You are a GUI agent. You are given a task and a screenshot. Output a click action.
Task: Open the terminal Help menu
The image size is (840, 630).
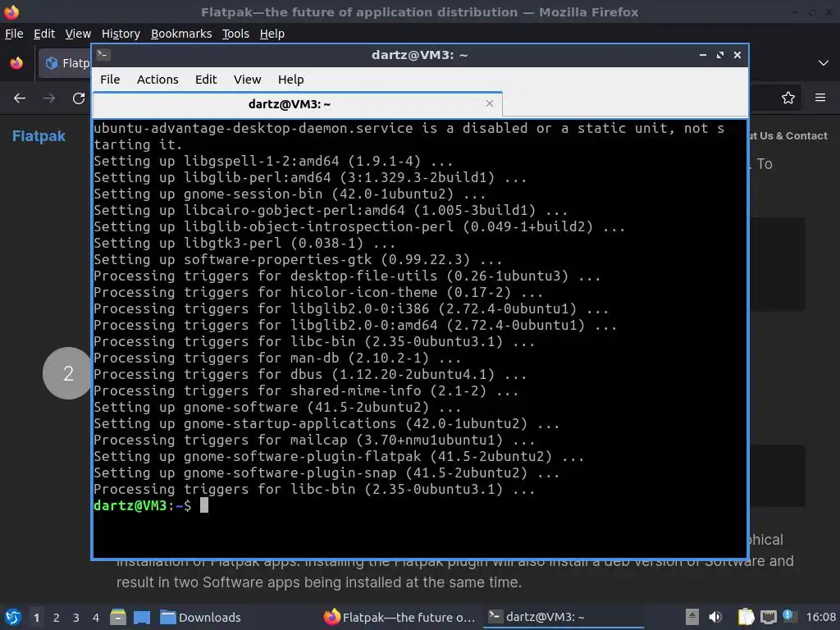[x=291, y=80]
